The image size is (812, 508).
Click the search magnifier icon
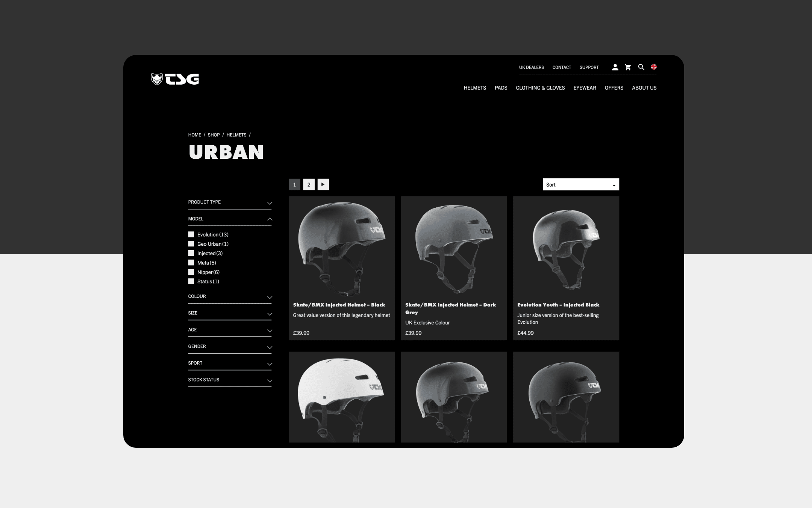click(641, 67)
